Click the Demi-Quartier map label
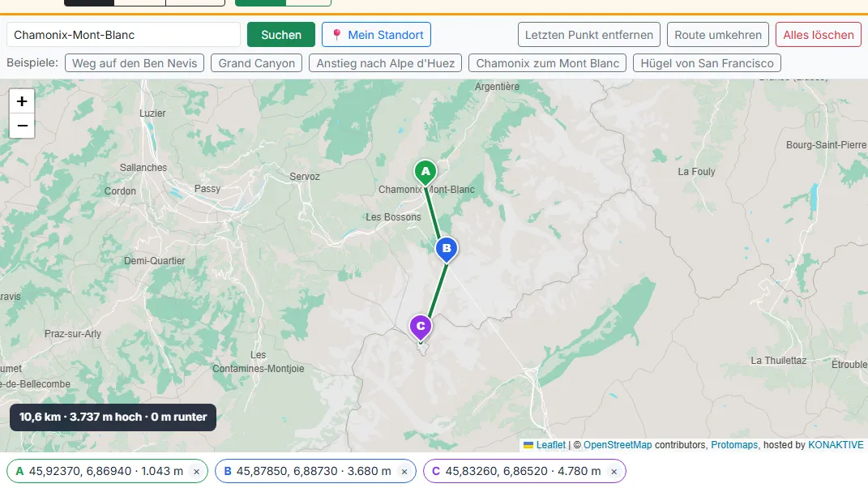868x488 pixels. 155,261
